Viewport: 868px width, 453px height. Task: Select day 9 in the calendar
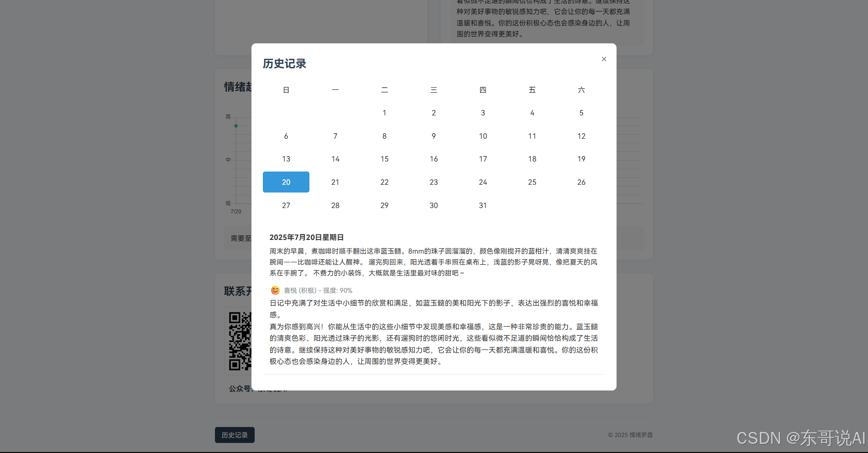pos(434,136)
